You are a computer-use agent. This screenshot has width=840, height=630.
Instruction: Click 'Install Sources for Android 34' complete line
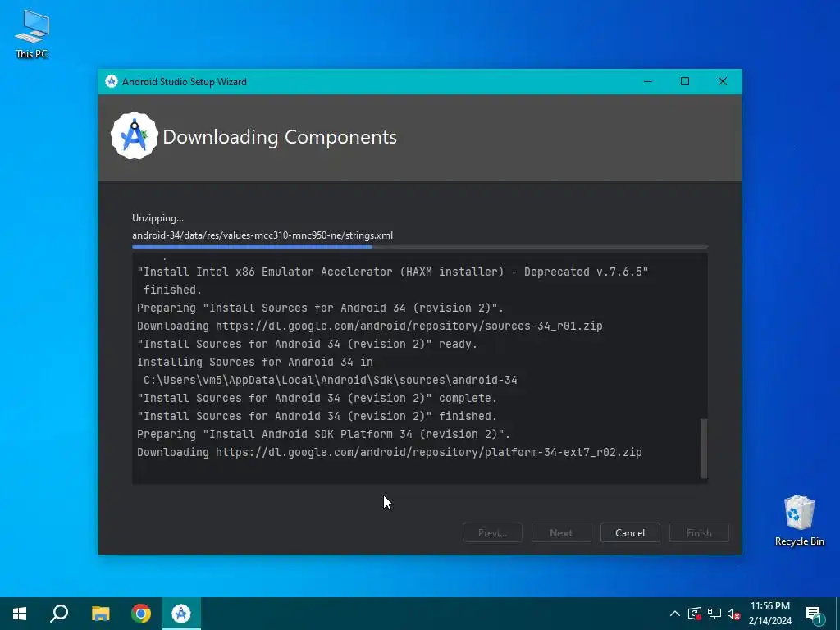point(317,398)
